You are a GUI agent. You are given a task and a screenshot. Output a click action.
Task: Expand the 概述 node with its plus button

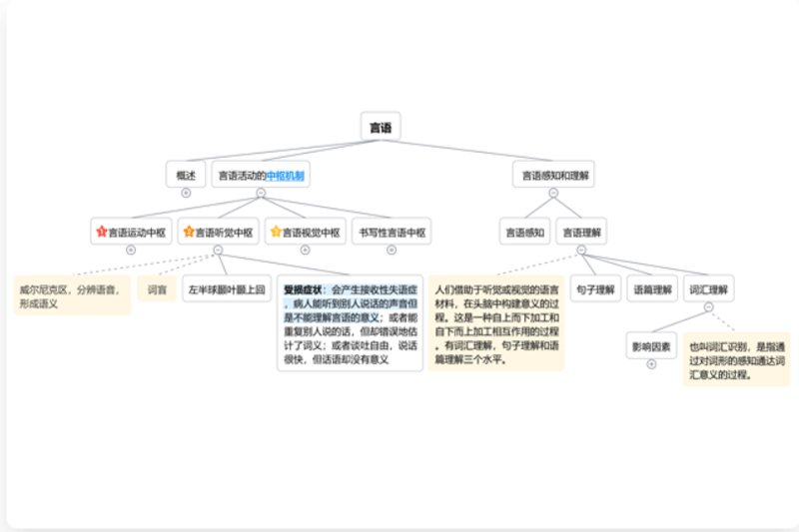coord(186,193)
